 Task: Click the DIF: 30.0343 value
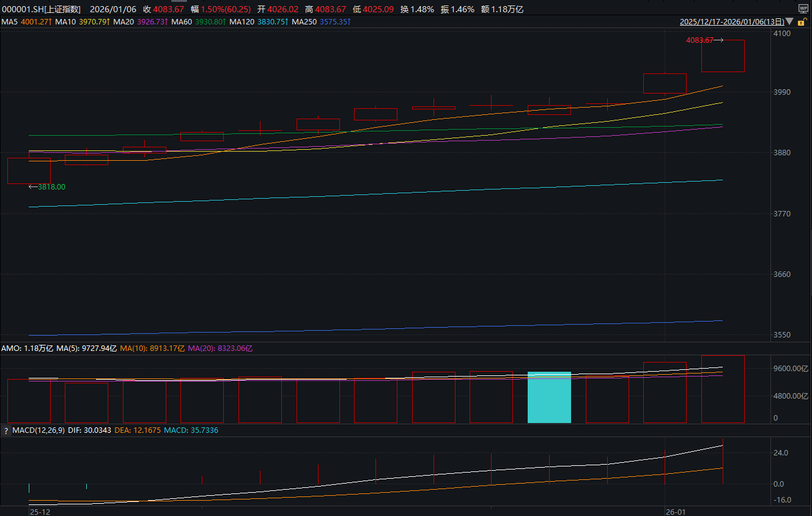coord(89,431)
